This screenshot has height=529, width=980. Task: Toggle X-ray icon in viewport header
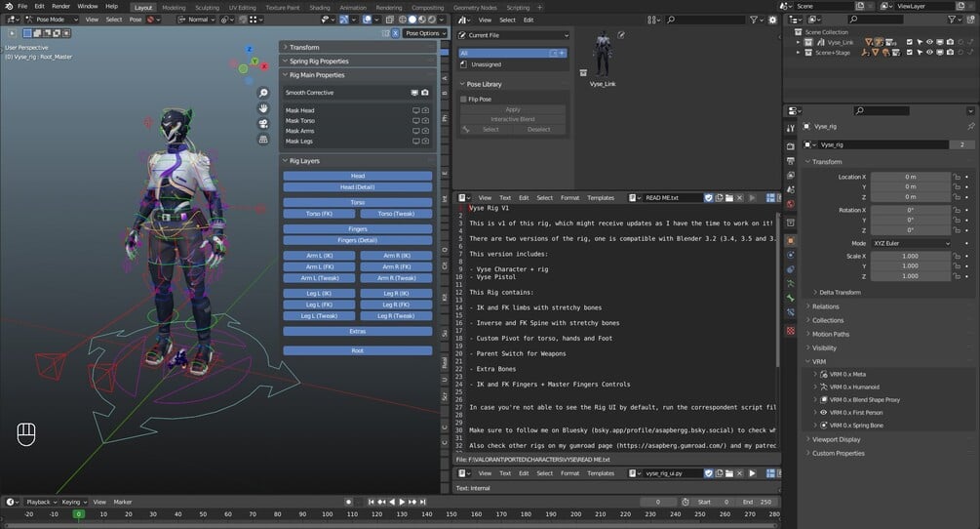pos(390,20)
